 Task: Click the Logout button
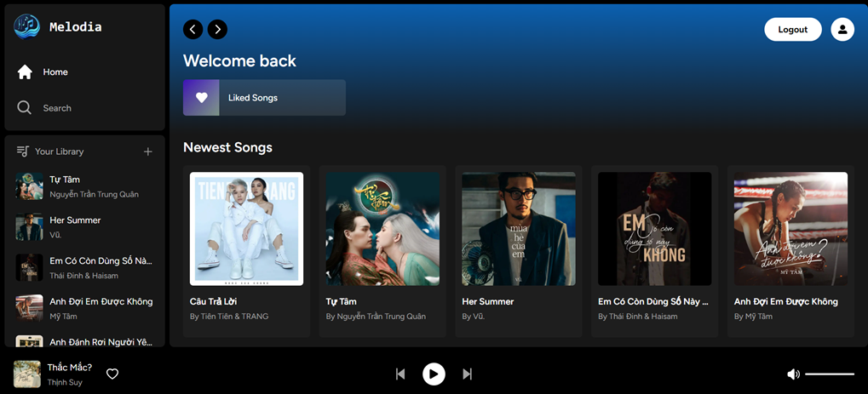pyautogui.click(x=793, y=29)
